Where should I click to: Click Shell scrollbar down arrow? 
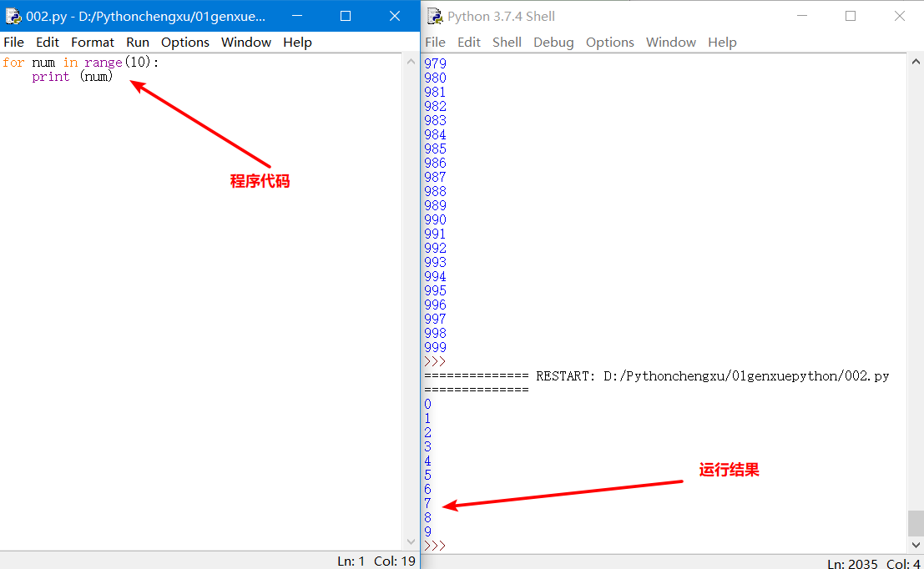[916, 544]
